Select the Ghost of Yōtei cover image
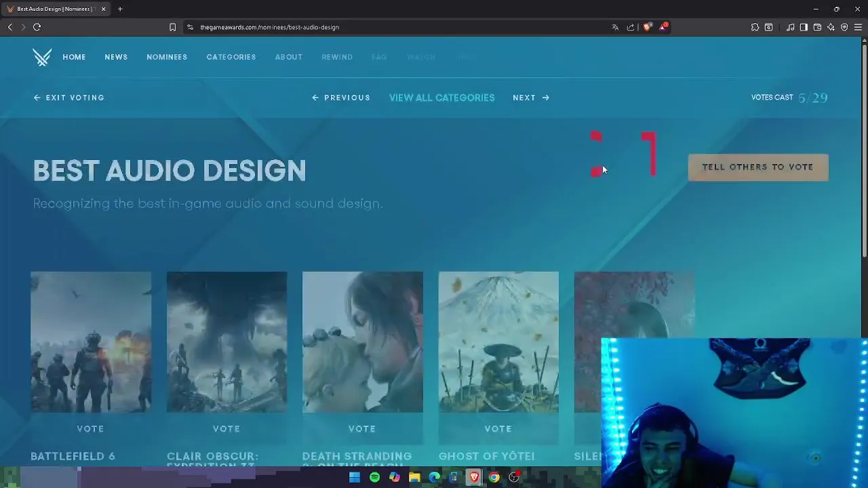 (x=498, y=342)
